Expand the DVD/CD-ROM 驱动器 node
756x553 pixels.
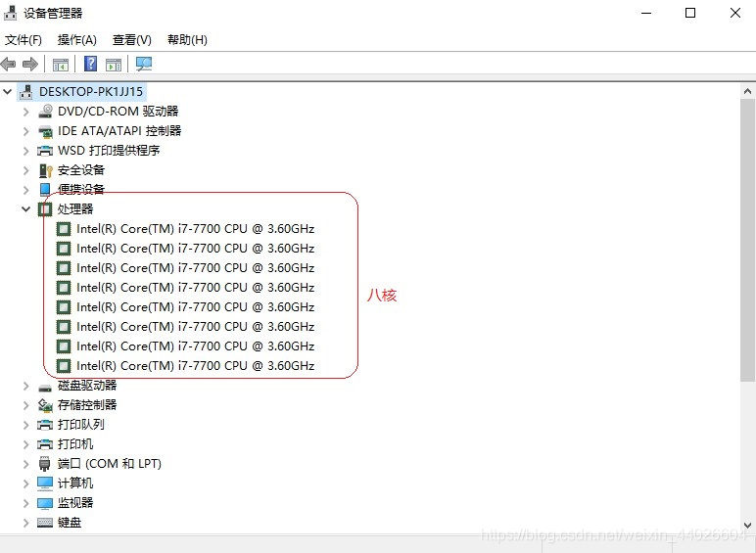(26, 112)
